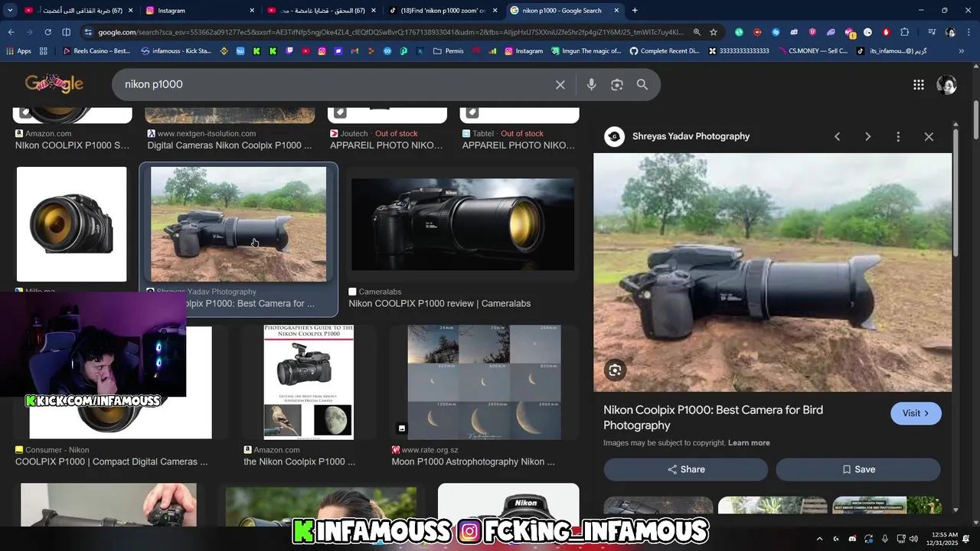Click the COOLPIX P1000 Compact Digital Cameras caption
This screenshot has width=980, height=551.
click(x=111, y=462)
